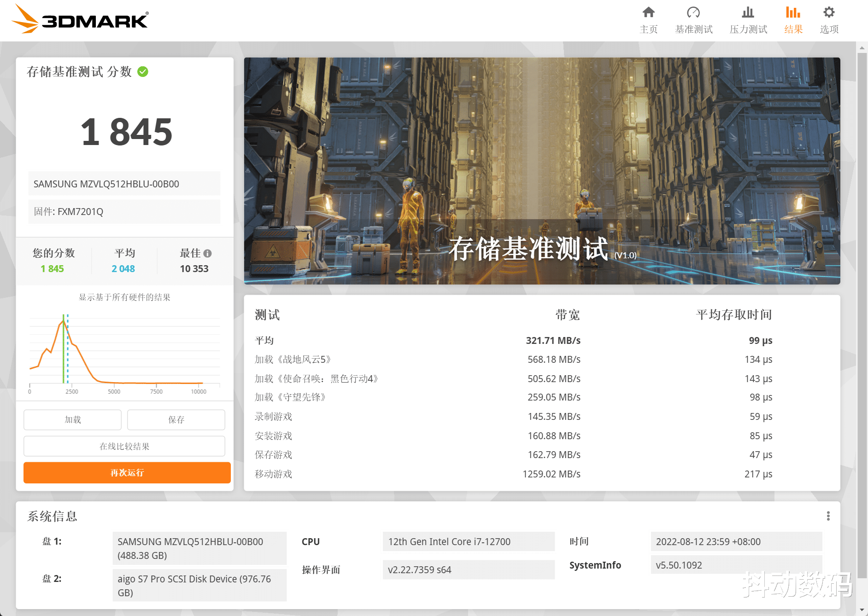This screenshot has width=868, height=616.
Task: Click the 带宽 column header
Action: pyautogui.click(x=568, y=315)
